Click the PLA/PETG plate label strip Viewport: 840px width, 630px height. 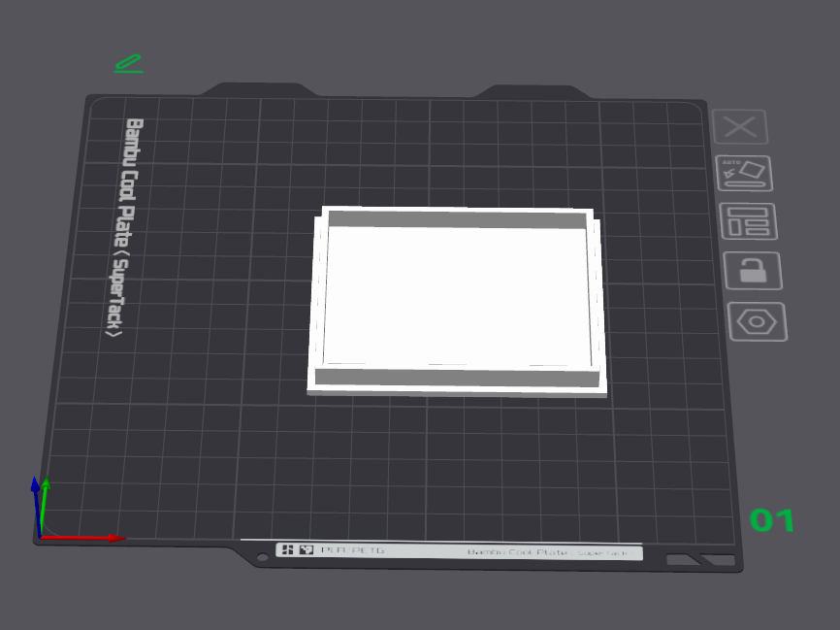tap(459, 551)
